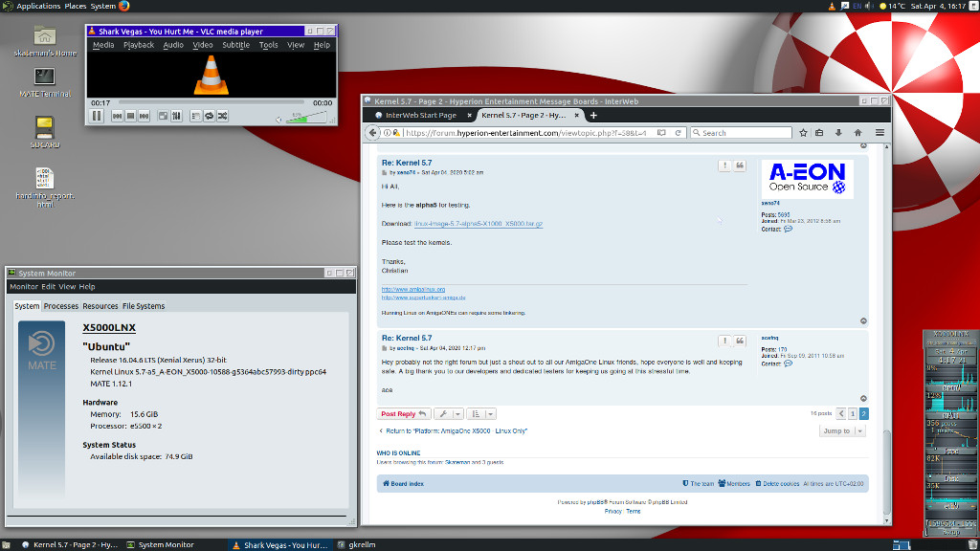Viewport: 980px width, 551px height.
Task: Select MATE Terminal desktop icon
Action: coord(44,82)
